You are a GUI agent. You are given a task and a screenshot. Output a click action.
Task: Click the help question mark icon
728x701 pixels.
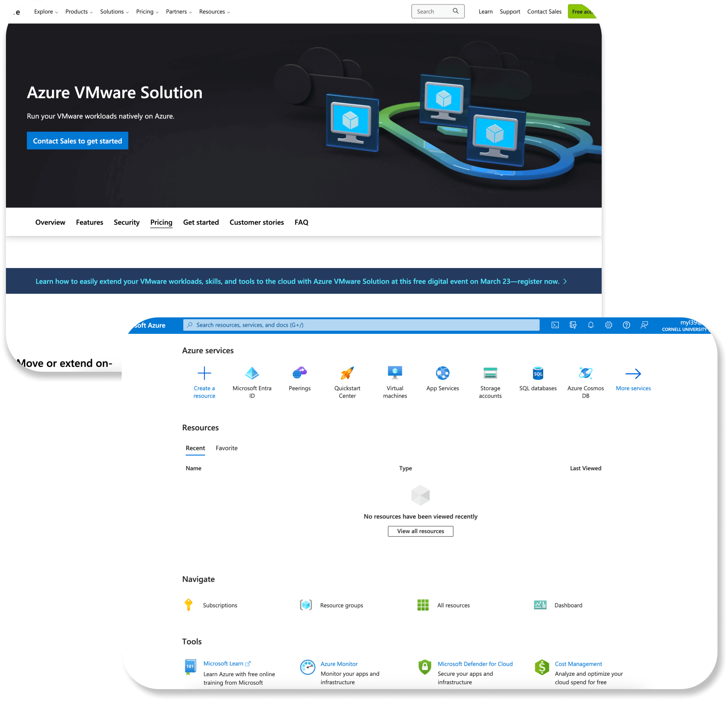pos(626,325)
